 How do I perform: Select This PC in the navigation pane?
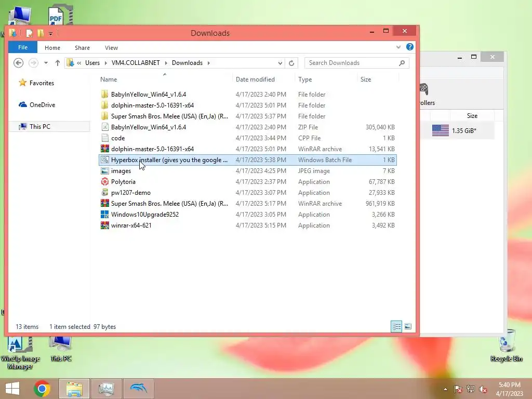click(39, 127)
